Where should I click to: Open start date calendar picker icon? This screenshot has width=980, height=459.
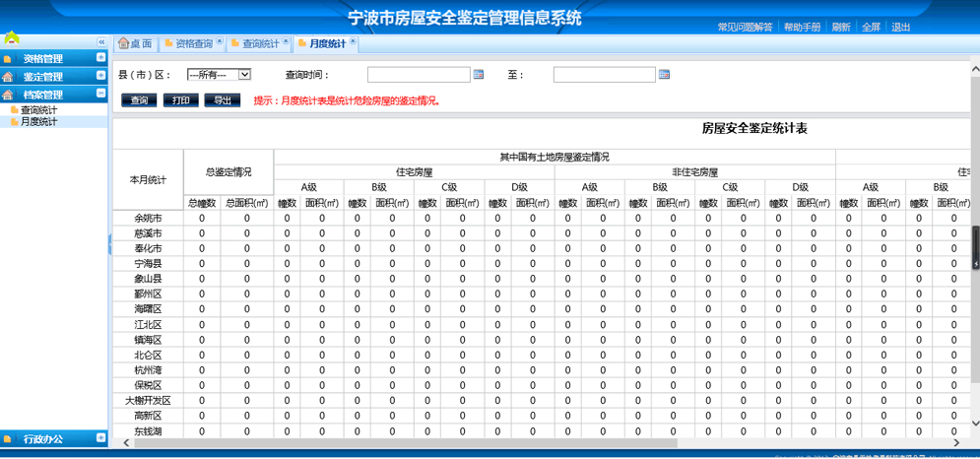(x=479, y=75)
